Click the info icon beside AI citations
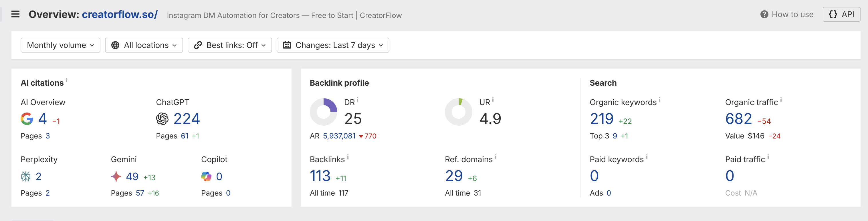868x221 pixels. point(67,80)
